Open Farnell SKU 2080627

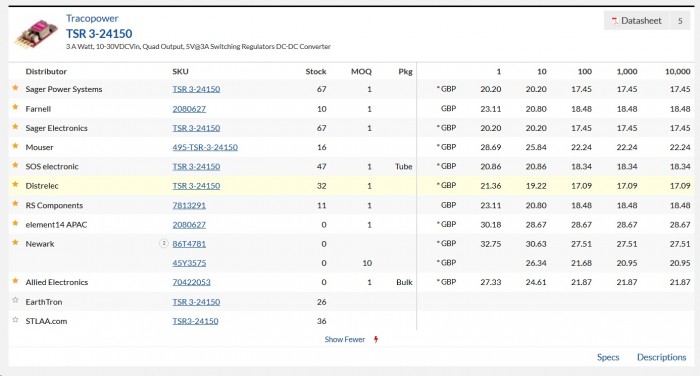pyautogui.click(x=189, y=109)
